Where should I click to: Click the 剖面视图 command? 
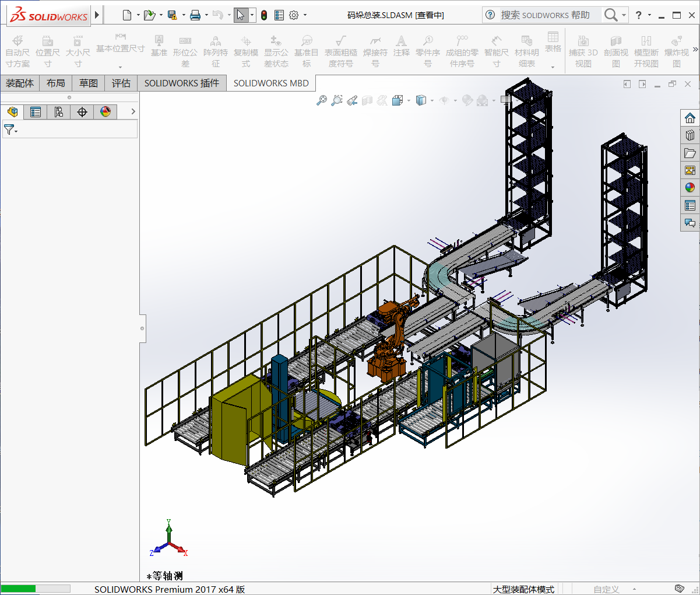(x=616, y=51)
